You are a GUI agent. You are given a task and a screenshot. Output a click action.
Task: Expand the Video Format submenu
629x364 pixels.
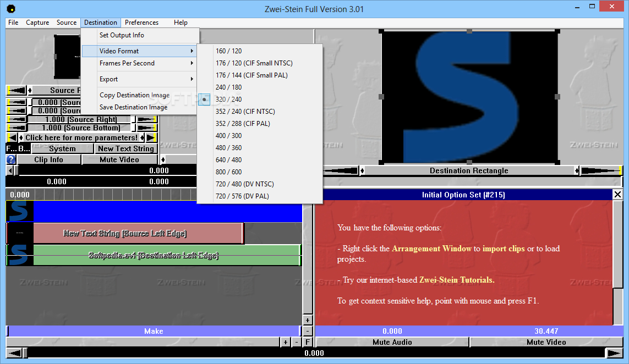coord(139,51)
